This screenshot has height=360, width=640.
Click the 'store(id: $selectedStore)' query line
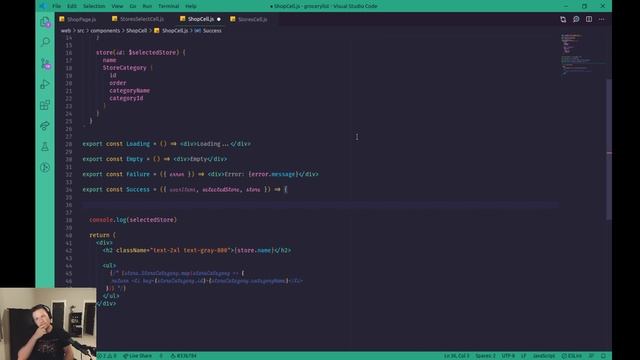coord(140,53)
